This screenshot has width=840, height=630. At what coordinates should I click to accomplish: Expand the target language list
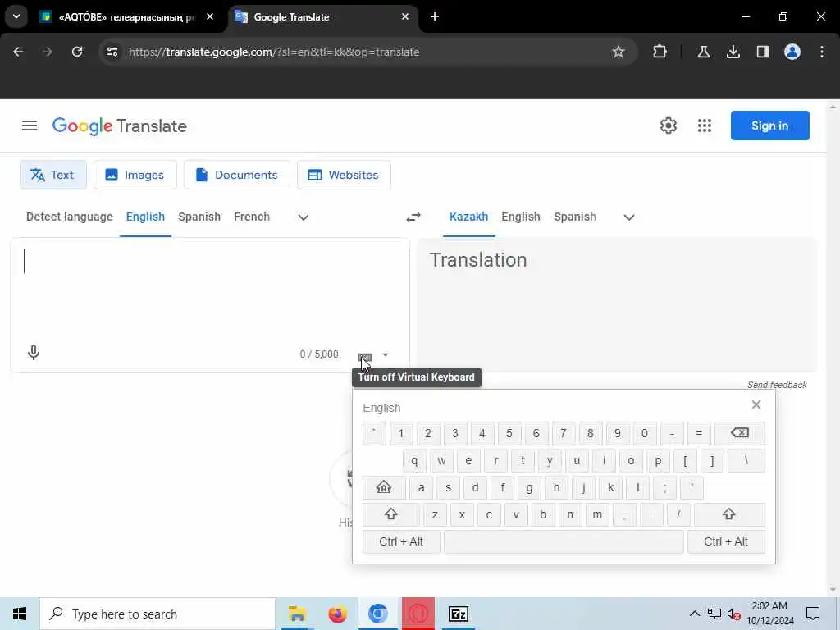click(629, 217)
